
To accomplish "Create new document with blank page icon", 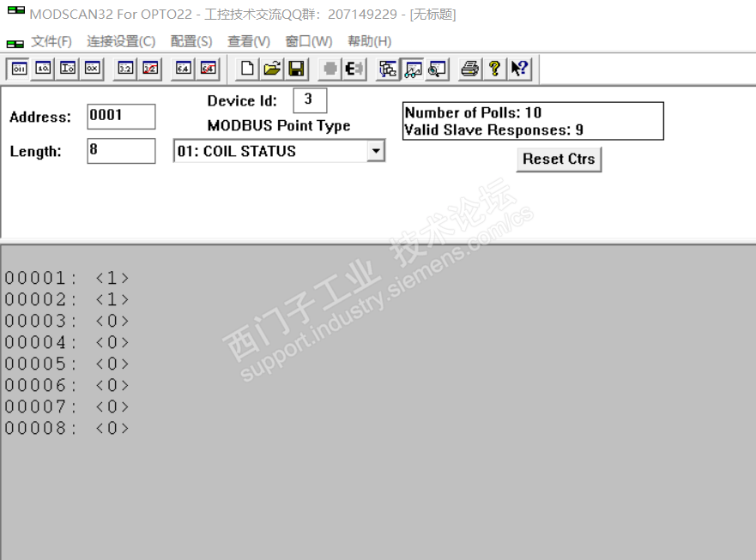I will [247, 69].
